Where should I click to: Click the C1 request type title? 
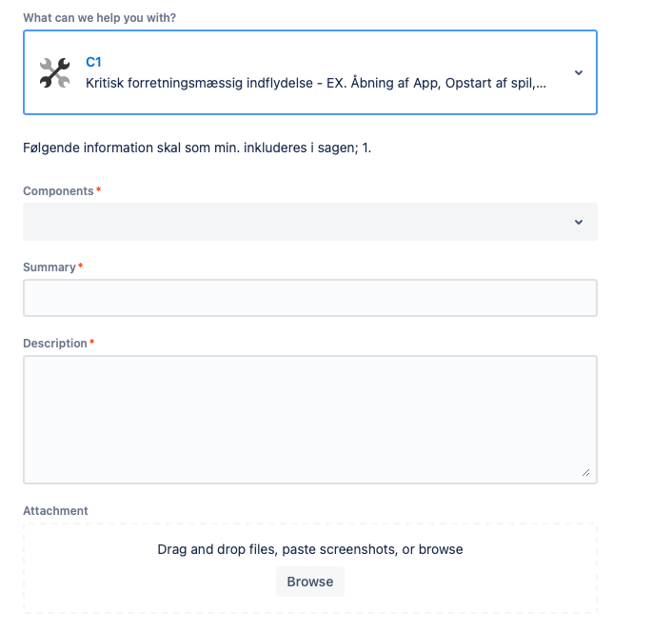93,62
